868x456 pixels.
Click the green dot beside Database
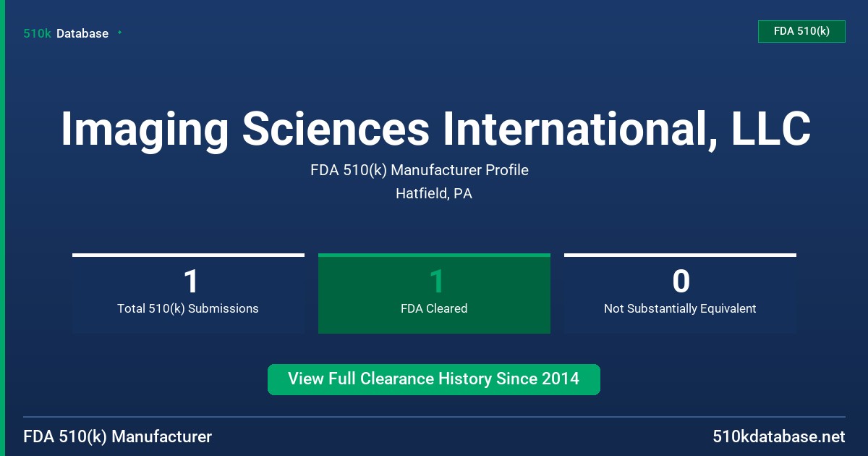click(119, 33)
